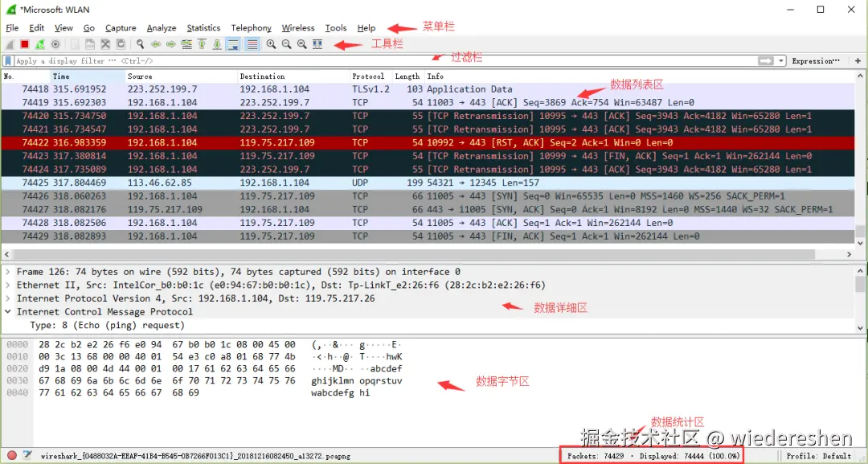Select red RST, ACK packet 74422

(x=428, y=142)
